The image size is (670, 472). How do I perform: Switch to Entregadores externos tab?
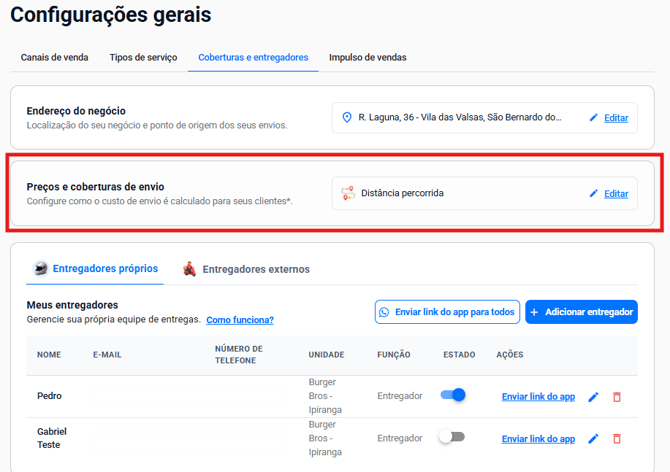[246, 269]
